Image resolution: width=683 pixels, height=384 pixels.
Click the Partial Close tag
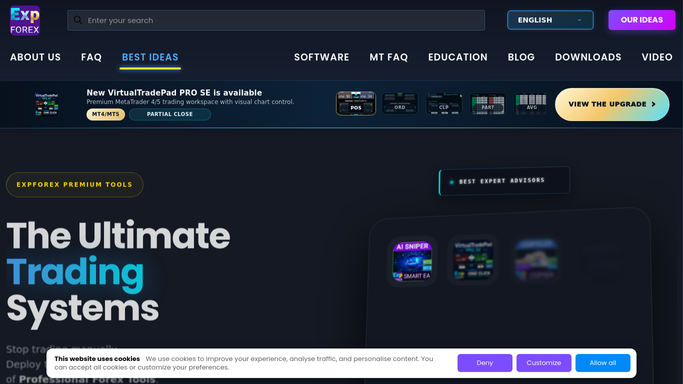[x=170, y=114]
